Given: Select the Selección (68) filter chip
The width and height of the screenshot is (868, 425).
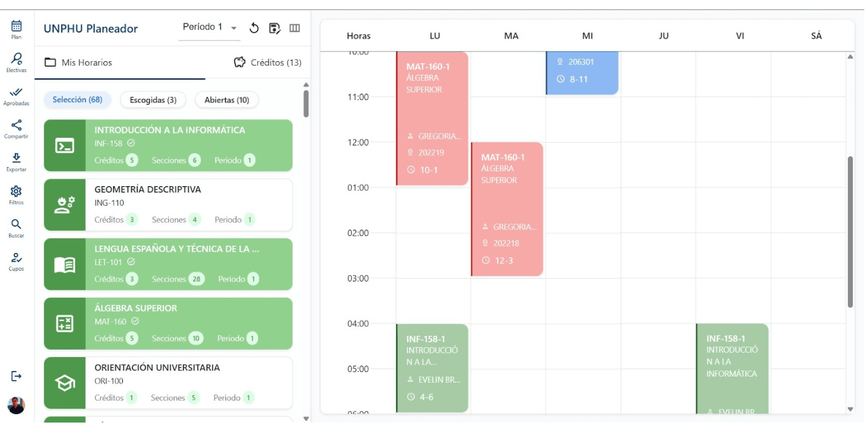Looking at the screenshot, I should [77, 100].
